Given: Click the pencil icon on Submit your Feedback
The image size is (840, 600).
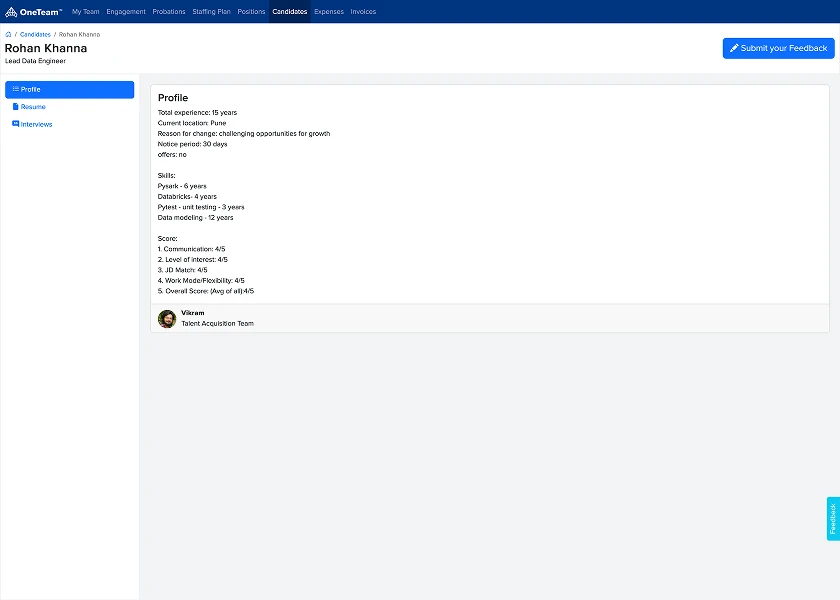Looking at the screenshot, I should pos(734,48).
